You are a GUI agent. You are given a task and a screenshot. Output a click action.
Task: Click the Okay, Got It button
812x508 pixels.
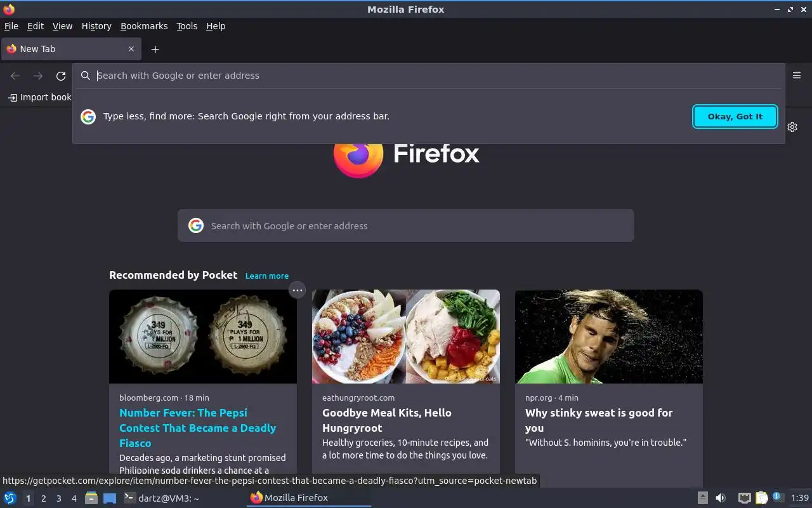(735, 116)
